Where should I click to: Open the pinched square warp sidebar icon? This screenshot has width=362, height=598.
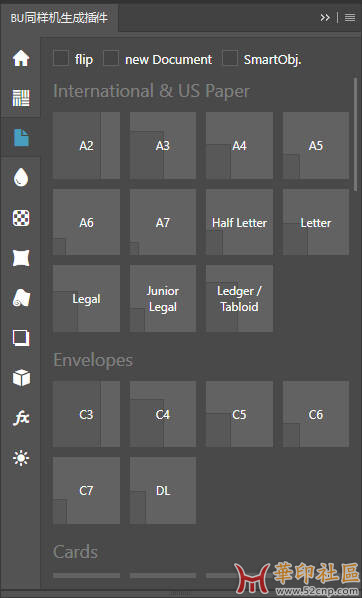tap(21, 258)
